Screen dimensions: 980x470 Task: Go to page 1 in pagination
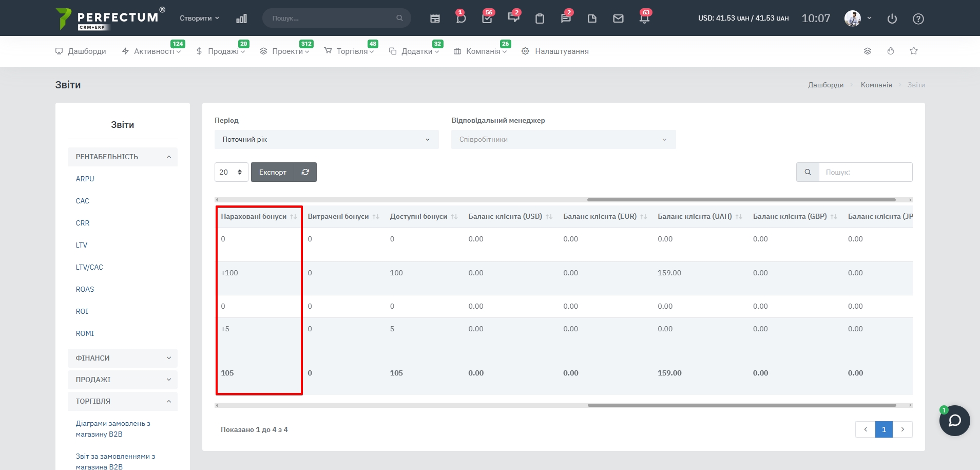tap(884, 429)
